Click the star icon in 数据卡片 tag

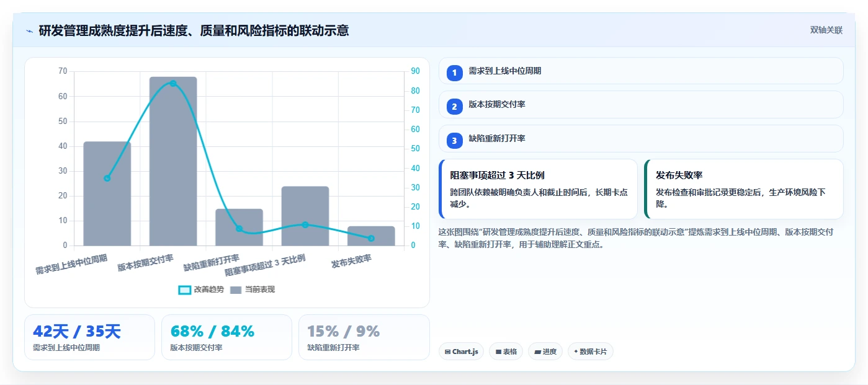pos(576,352)
